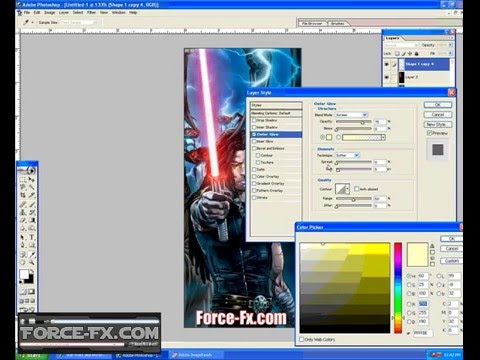Select the Move tool in toolbox
This screenshot has width=480, height=360.
coord(32,180)
